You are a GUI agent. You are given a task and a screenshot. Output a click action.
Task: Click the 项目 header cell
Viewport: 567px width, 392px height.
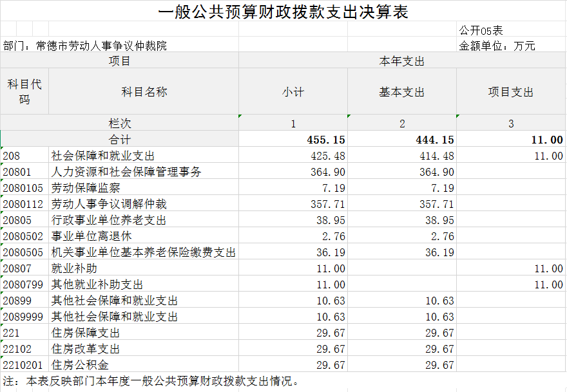119,61
